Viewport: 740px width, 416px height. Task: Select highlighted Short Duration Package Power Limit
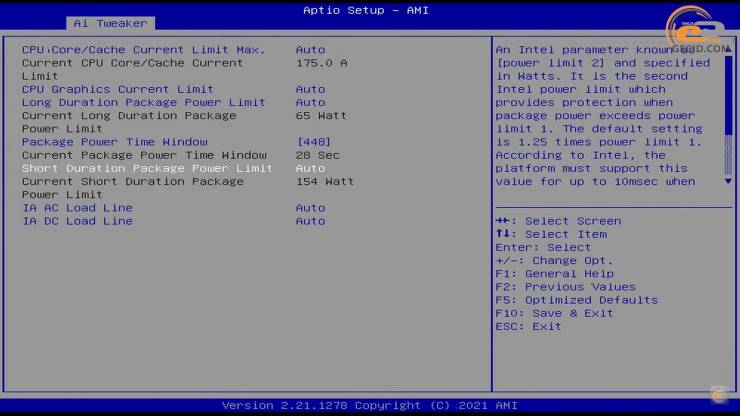pos(147,168)
